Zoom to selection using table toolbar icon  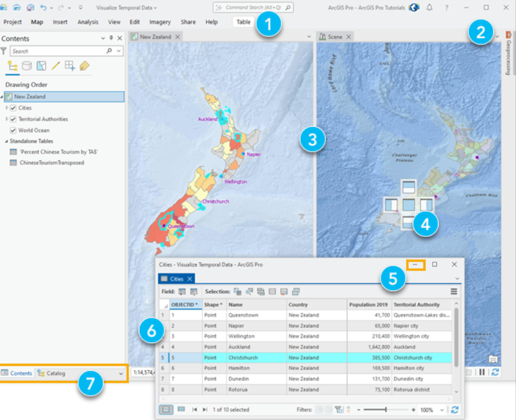pos(248,292)
